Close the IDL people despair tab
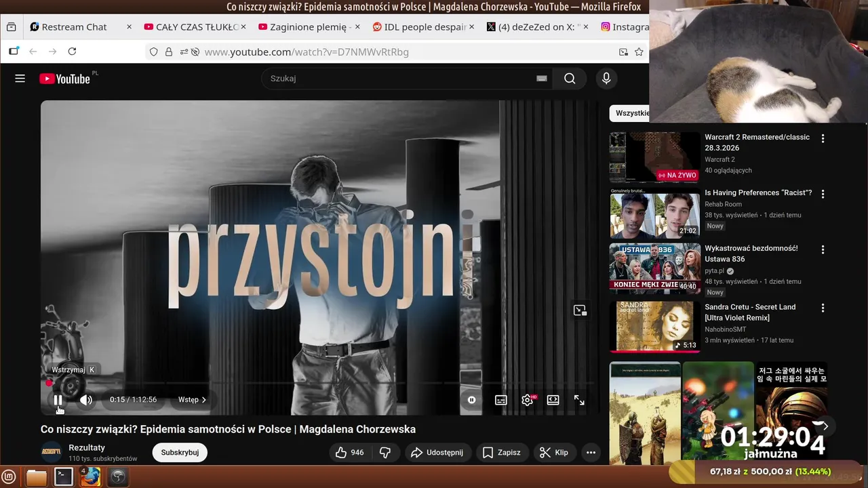Screen dimensions: 868x488 [471, 27]
